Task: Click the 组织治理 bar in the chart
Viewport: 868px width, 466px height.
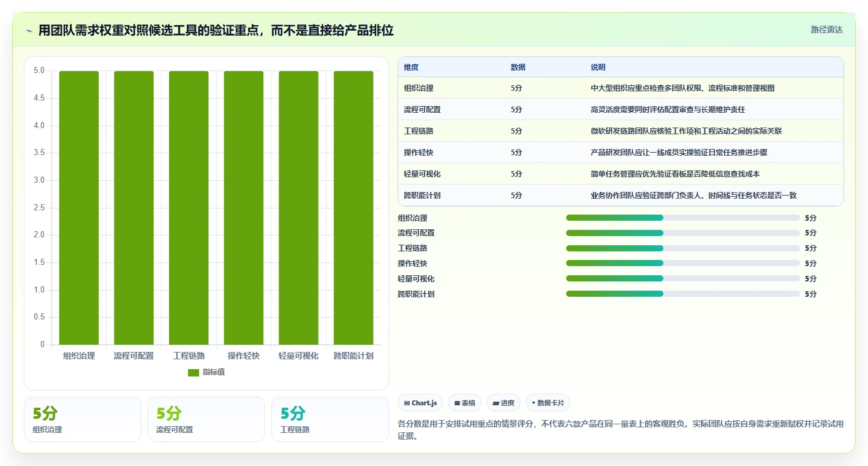Action: click(79, 208)
